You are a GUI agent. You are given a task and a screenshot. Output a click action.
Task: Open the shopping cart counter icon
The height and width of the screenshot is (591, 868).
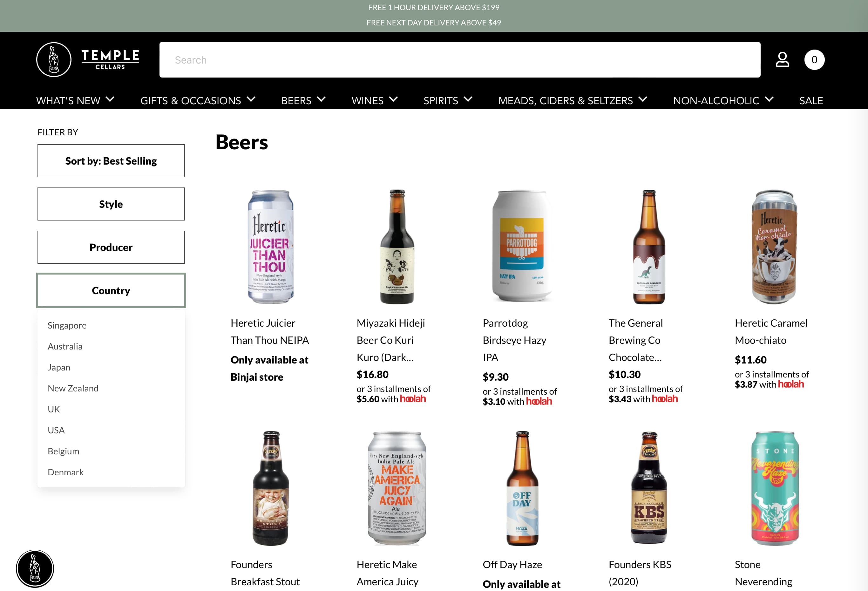pyautogui.click(x=814, y=60)
